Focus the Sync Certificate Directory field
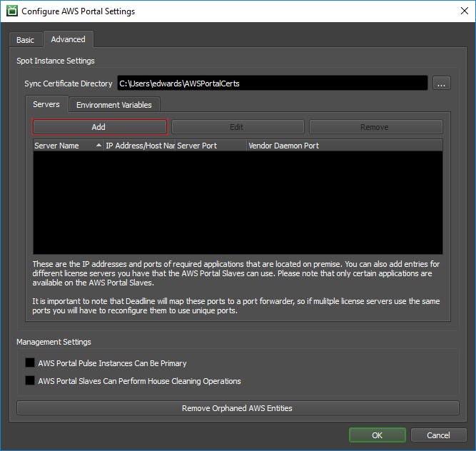Viewport: 476px width, 451px height. click(x=273, y=83)
